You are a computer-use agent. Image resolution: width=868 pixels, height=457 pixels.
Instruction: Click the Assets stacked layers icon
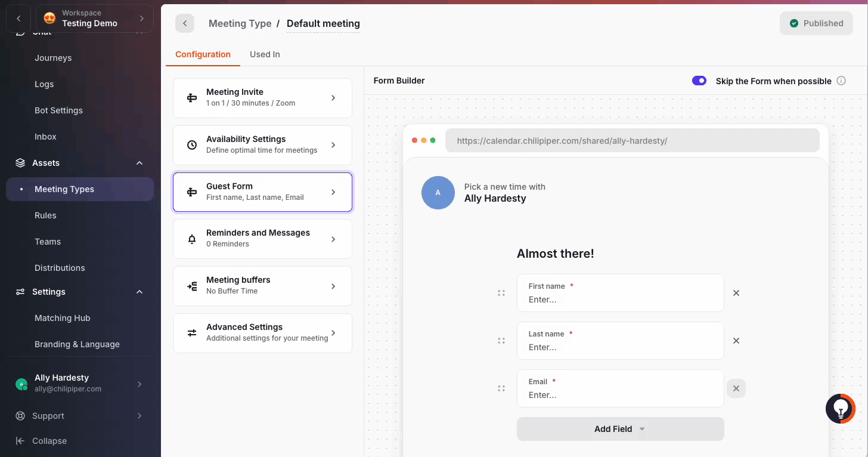pyautogui.click(x=20, y=163)
